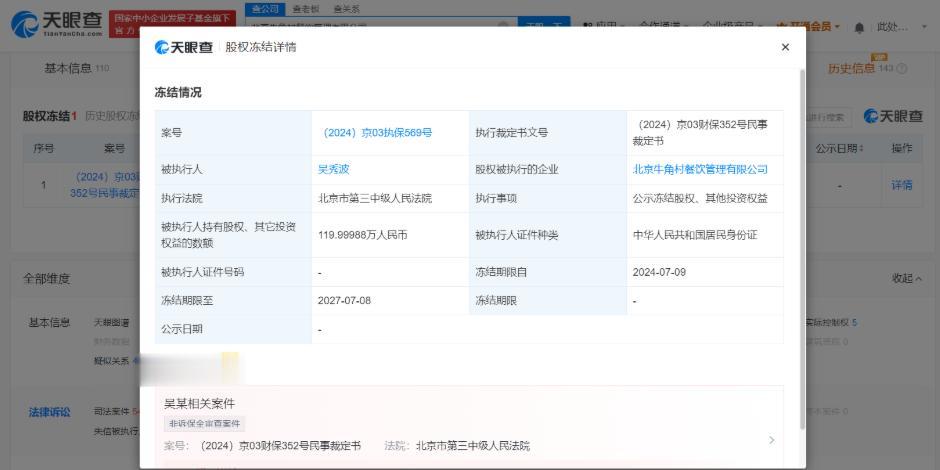Click the 操作 column header
The image size is (940, 470).
[902, 148]
